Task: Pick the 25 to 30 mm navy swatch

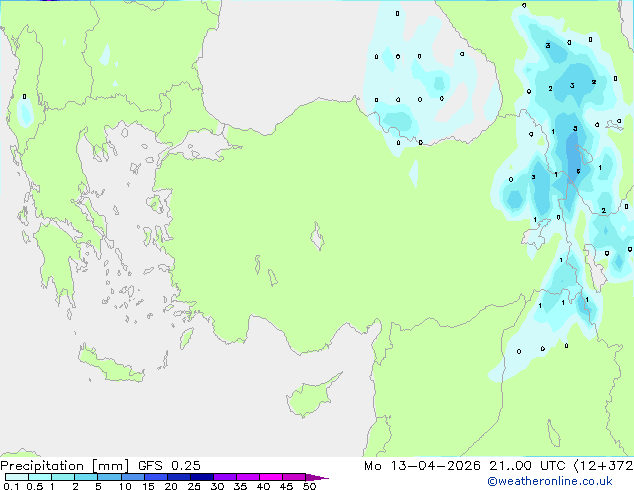Action: click(201, 477)
